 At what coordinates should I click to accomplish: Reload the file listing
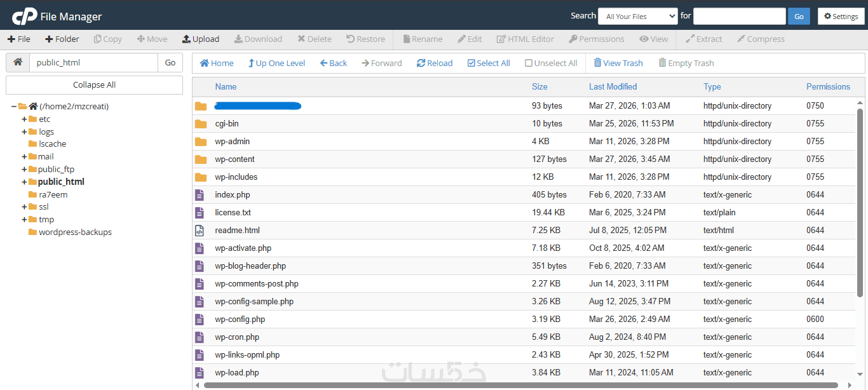tap(435, 63)
